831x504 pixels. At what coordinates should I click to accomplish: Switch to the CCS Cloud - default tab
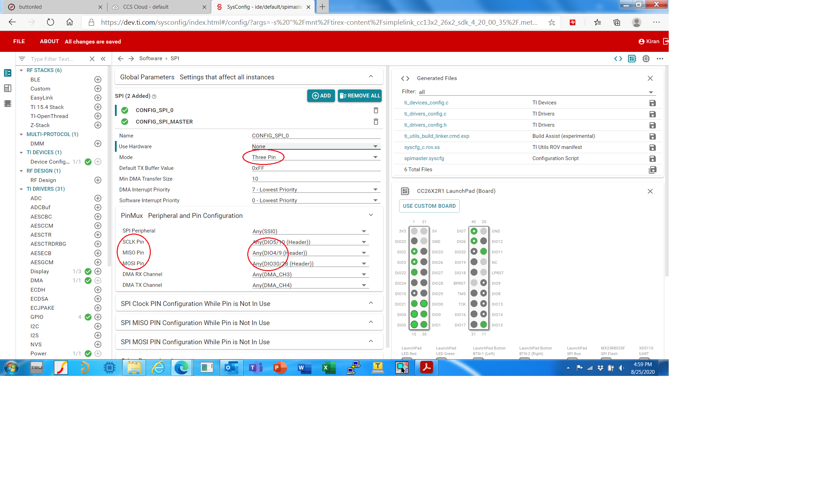146,7
